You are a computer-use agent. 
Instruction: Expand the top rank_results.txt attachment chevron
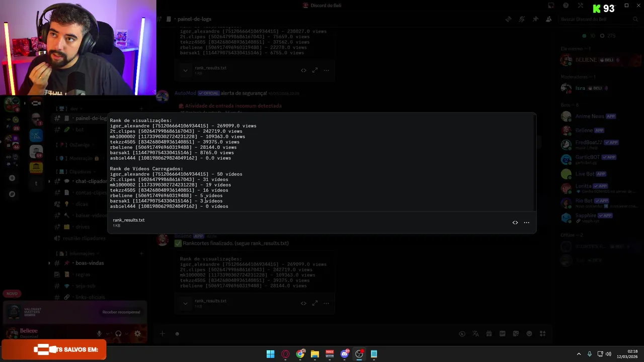click(x=185, y=70)
